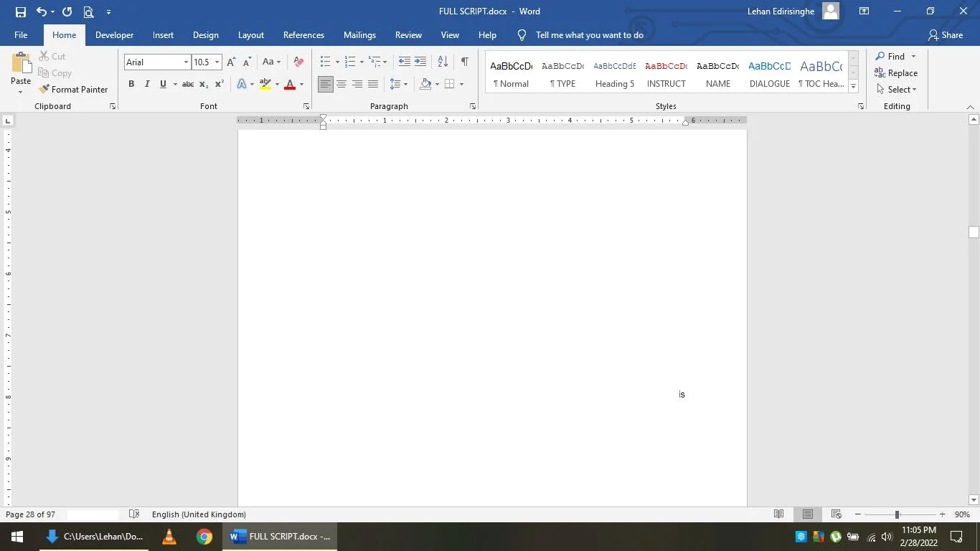980x551 pixels.
Task: Open the borders dropdown arrow
Action: click(x=461, y=84)
